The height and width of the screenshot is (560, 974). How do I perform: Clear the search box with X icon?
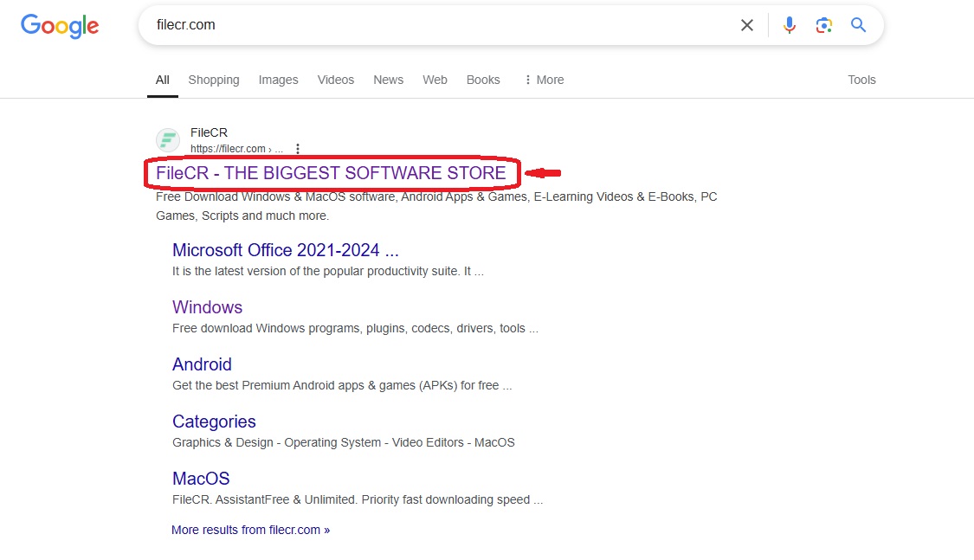click(746, 25)
